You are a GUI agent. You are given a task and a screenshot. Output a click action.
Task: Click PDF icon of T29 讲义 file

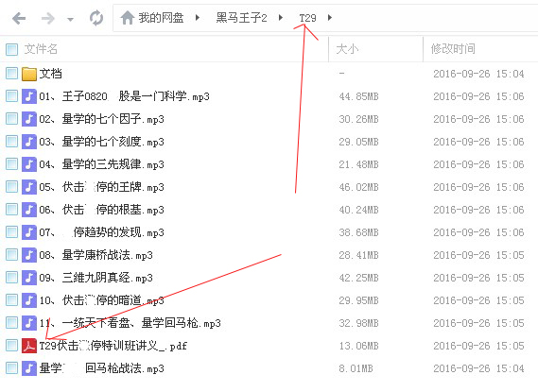pos(29,346)
